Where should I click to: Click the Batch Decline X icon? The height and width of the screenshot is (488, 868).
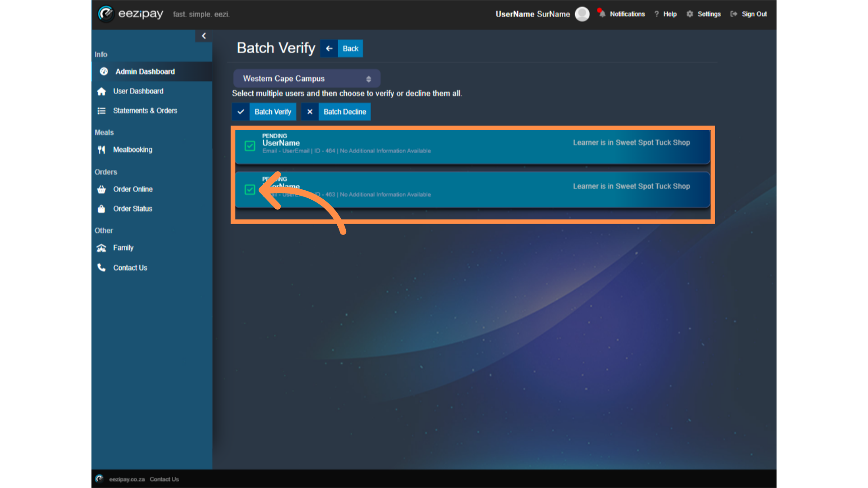310,112
